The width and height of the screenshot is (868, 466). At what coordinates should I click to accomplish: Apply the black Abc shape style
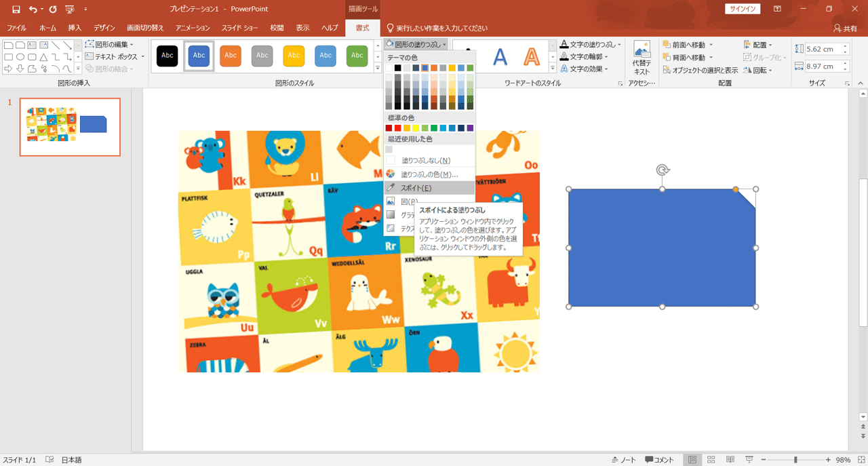coord(167,56)
